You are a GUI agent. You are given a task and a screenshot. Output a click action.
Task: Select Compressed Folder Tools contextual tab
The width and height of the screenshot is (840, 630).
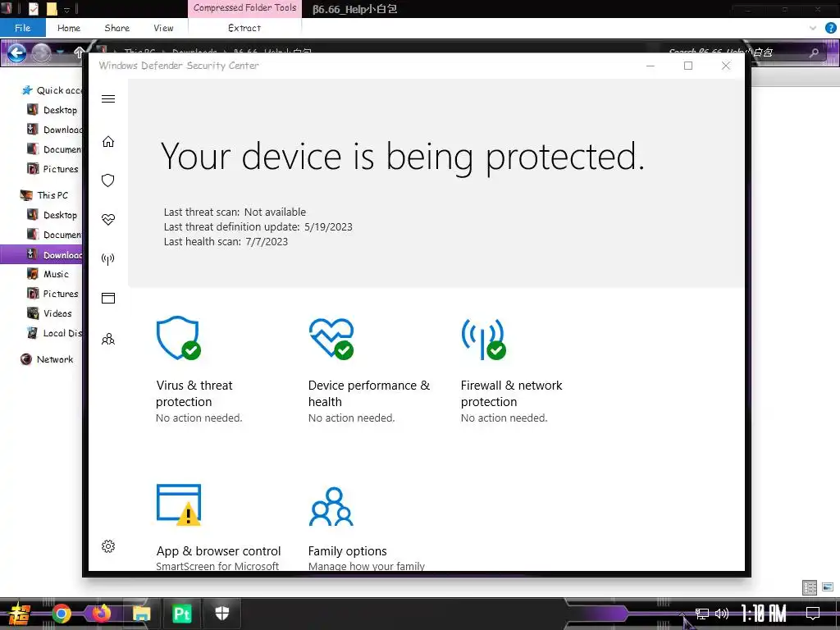pyautogui.click(x=244, y=8)
